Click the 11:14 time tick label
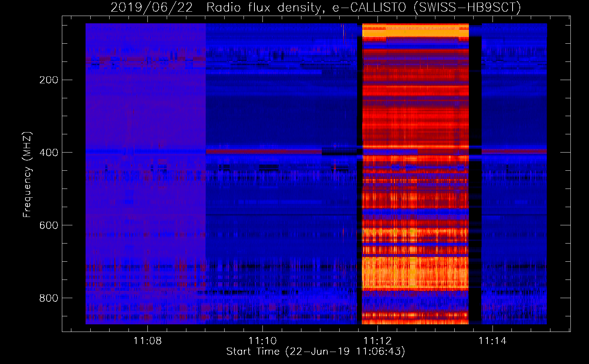589x364 pixels. tap(493, 341)
